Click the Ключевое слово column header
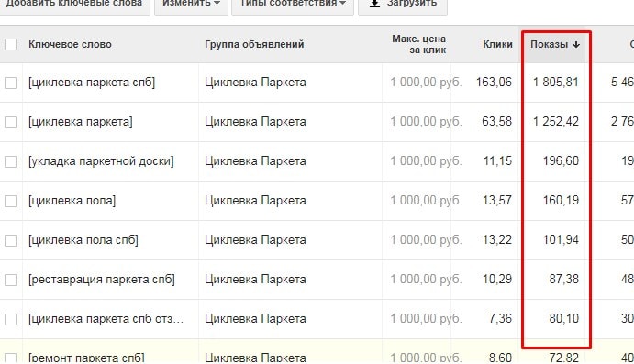 pyautogui.click(x=70, y=44)
